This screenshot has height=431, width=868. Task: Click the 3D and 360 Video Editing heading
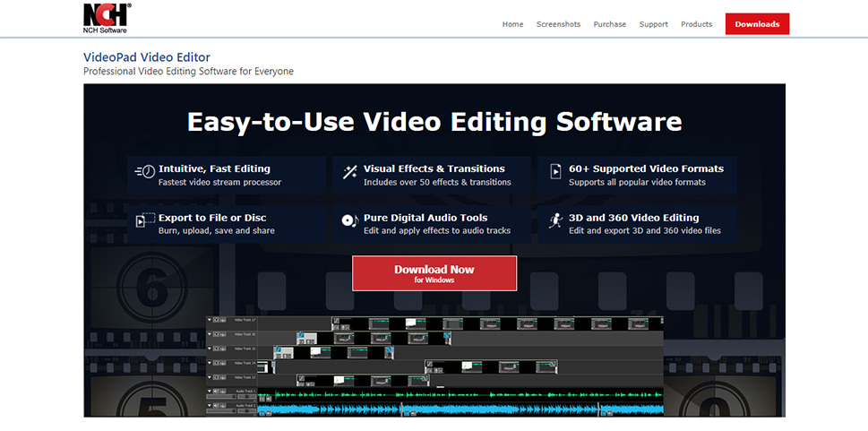click(x=634, y=218)
